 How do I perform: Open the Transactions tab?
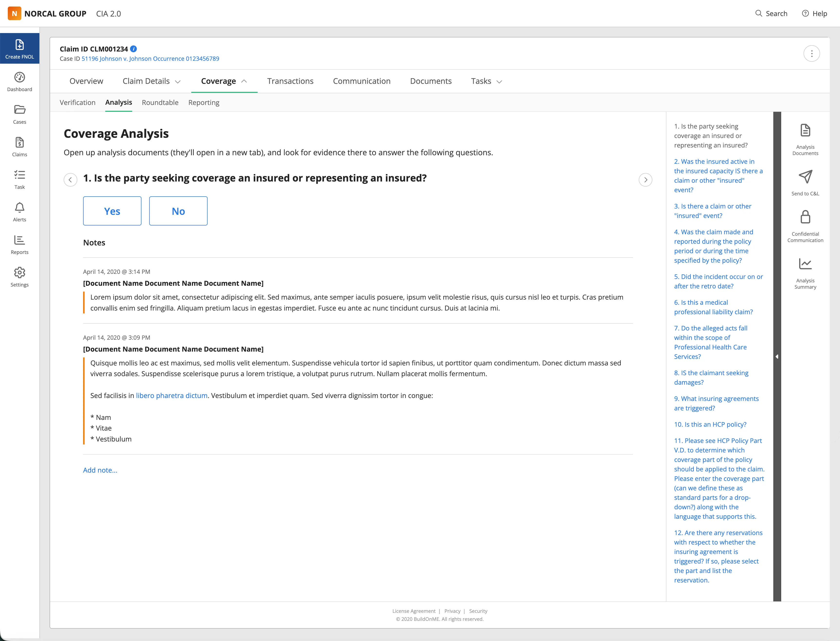pyautogui.click(x=290, y=81)
